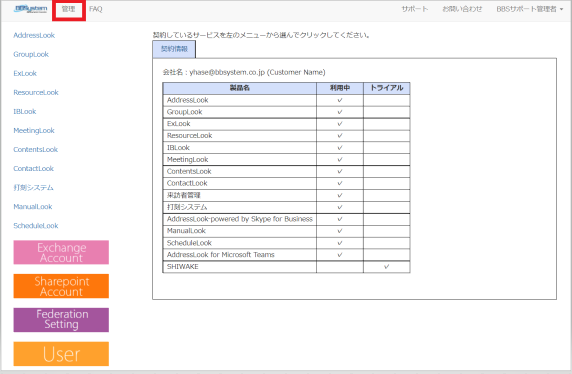Click the BBSystem logo
This screenshot has height=374, width=572.
31,9
